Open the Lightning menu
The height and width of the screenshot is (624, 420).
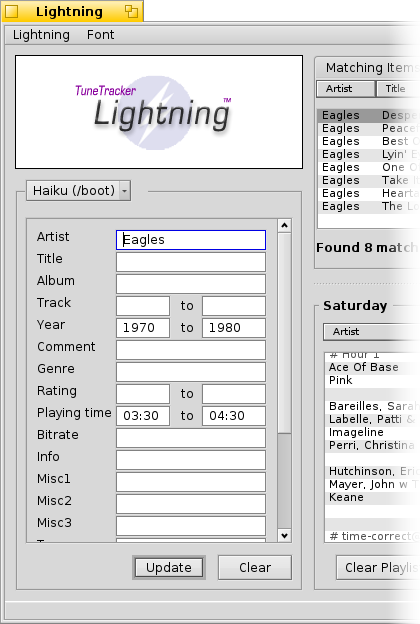(41, 35)
